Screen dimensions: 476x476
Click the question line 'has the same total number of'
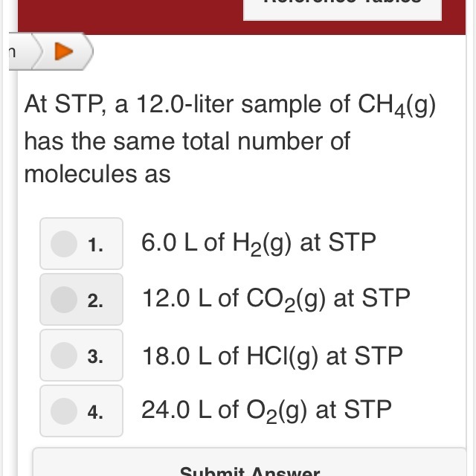(187, 141)
